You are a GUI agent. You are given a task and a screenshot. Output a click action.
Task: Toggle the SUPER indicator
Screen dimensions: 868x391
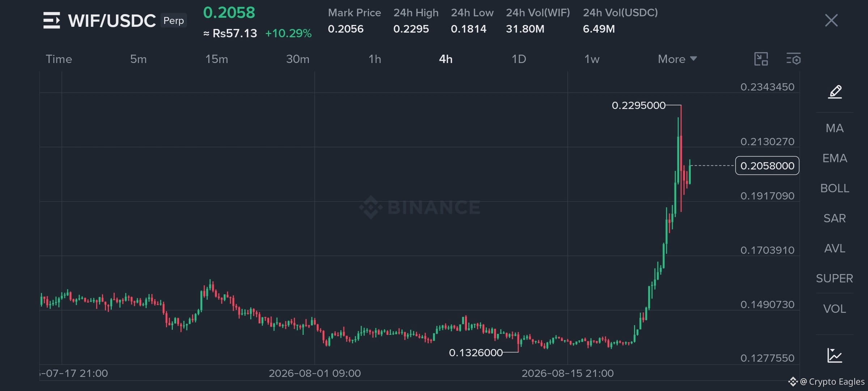[x=835, y=278]
